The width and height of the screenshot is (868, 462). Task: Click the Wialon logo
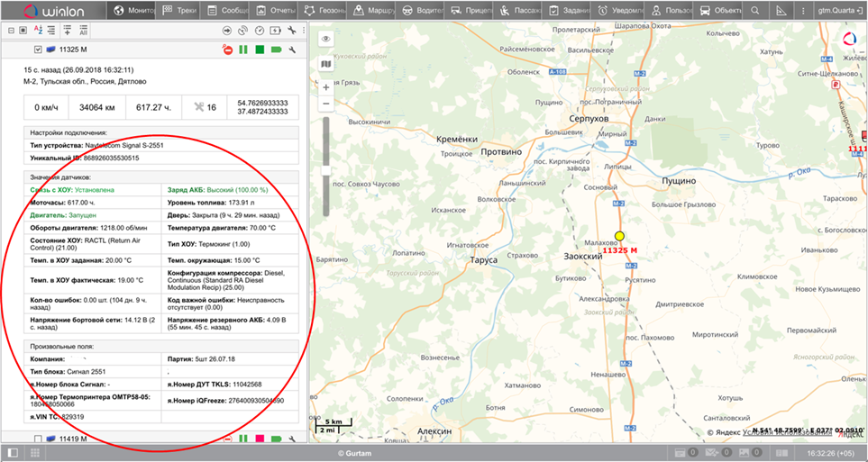[x=54, y=11]
